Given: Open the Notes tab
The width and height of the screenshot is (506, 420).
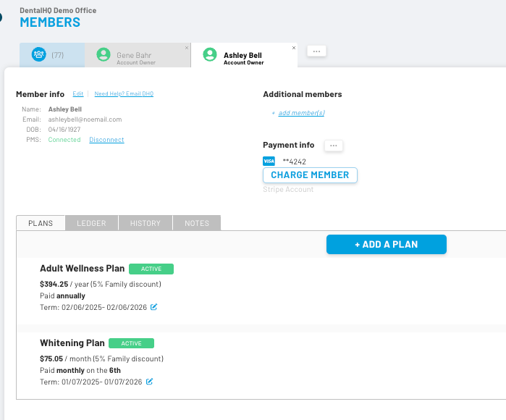Looking at the screenshot, I should [x=197, y=223].
